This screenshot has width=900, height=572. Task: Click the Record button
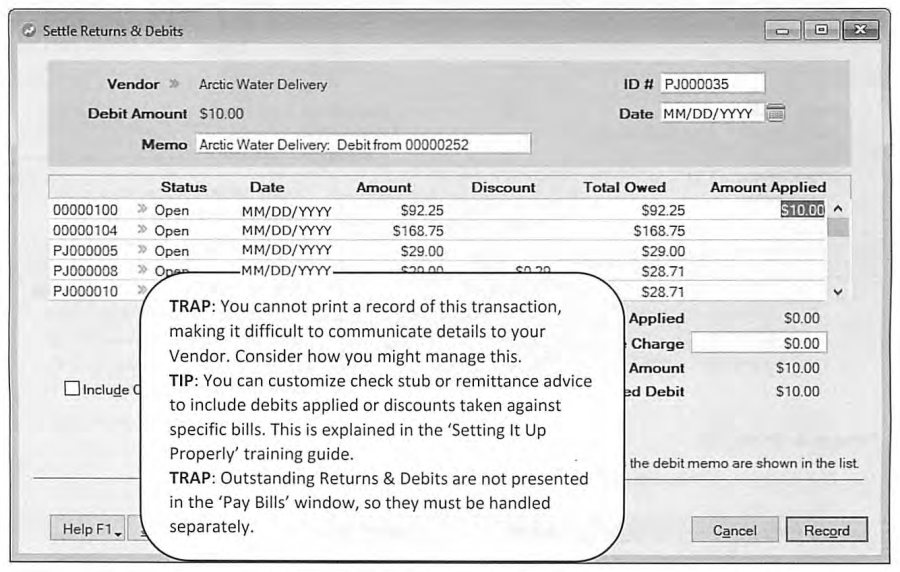point(827,530)
